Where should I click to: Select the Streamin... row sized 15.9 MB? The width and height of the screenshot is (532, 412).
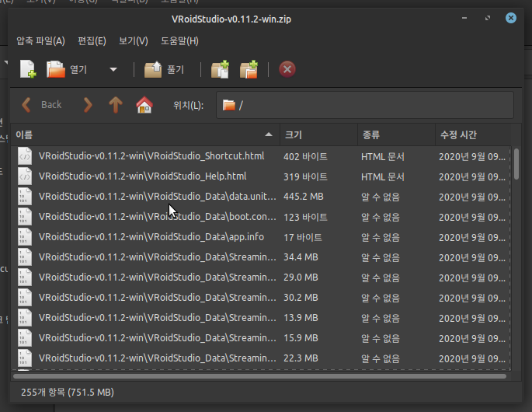(261, 338)
